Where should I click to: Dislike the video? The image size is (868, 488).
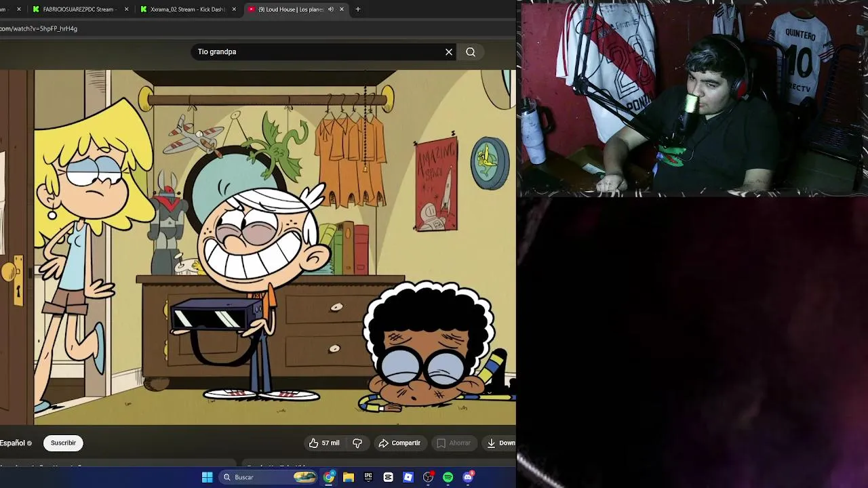[x=357, y=443]
